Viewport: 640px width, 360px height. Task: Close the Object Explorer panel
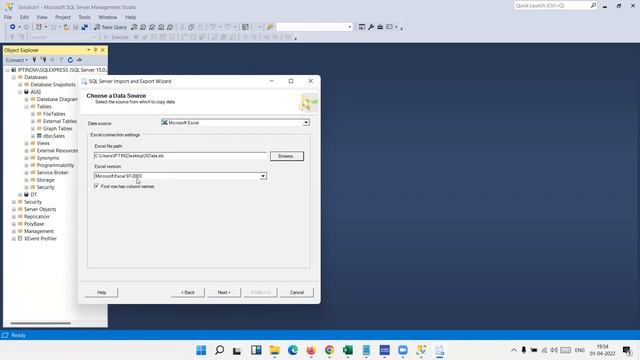(103, 50)
